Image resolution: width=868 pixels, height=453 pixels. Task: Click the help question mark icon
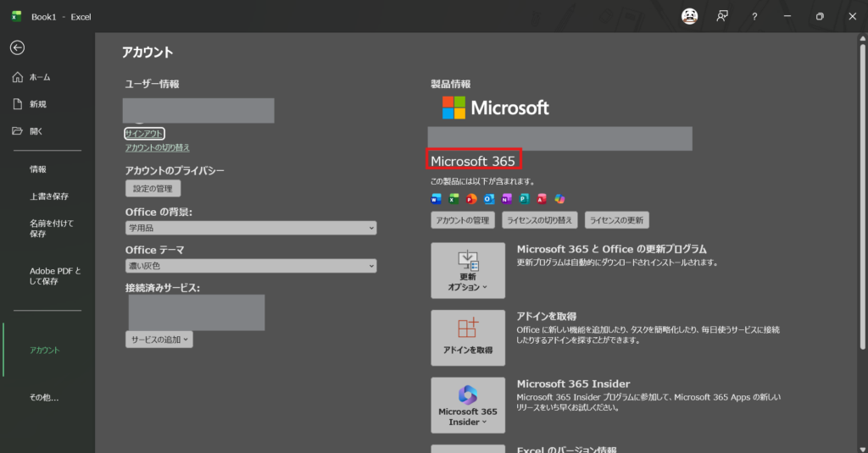click(754, 16)
